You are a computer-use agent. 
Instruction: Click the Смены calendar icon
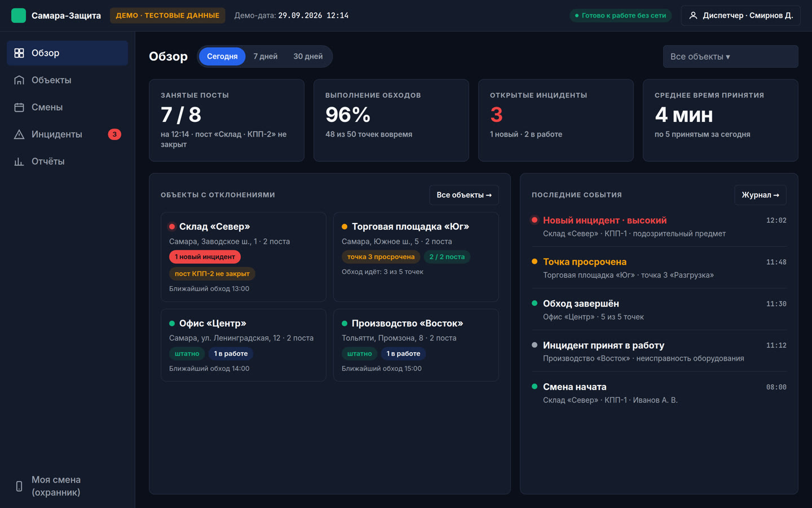[x=19, y=107]
